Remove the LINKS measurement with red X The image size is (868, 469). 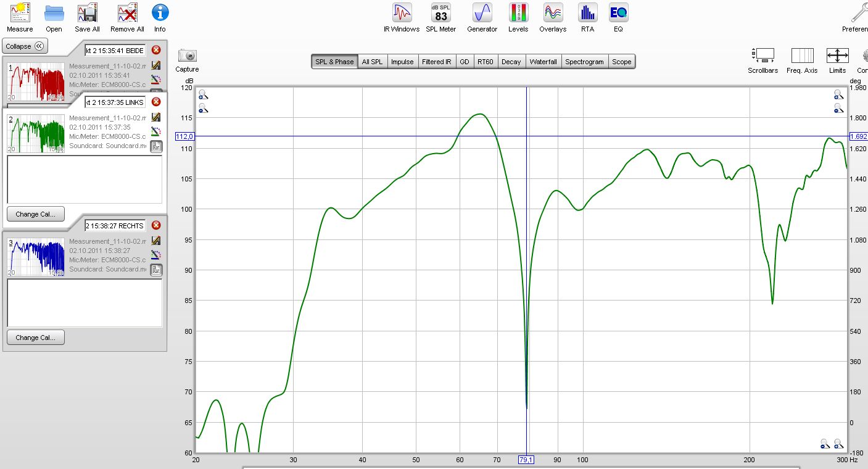click(x=156, y=102)
